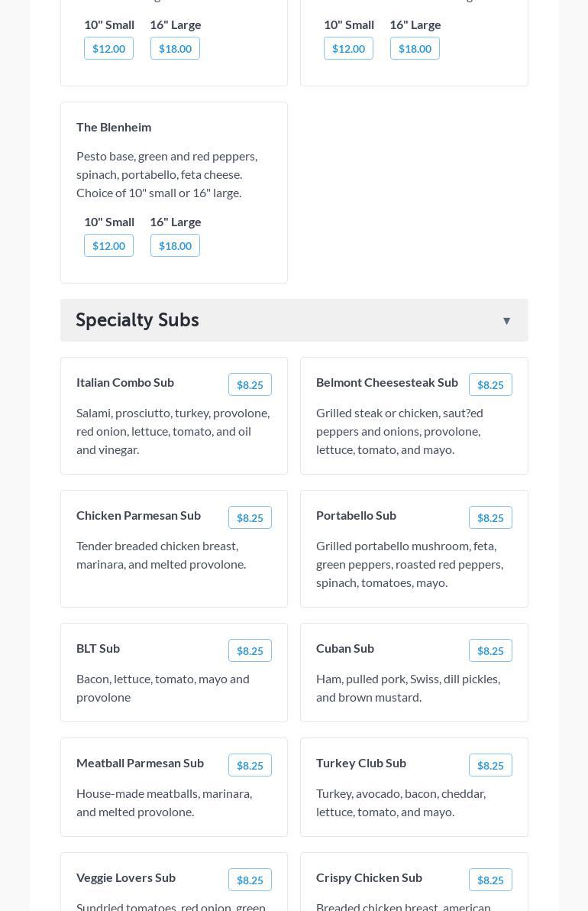The height and width of the screenshot is (911, 588).
Task: Choose the Portabello Sub $8.25 button
Action: 490,518
